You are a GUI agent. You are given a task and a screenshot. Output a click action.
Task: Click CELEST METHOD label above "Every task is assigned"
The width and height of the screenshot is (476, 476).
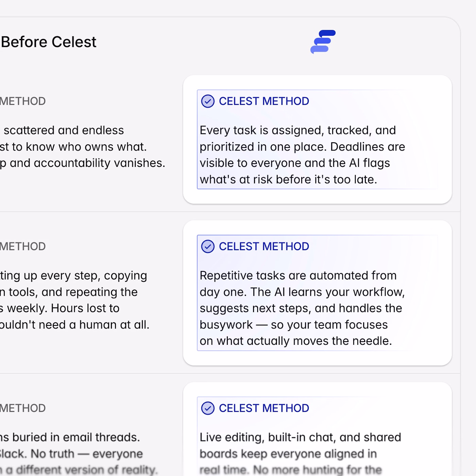[x=264, y=101]
